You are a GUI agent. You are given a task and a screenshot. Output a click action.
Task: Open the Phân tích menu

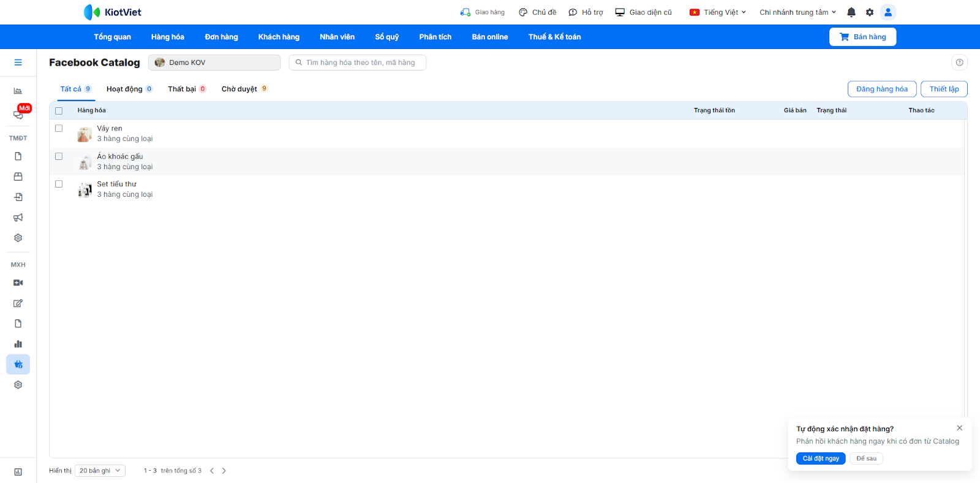(x=435, y=37)
